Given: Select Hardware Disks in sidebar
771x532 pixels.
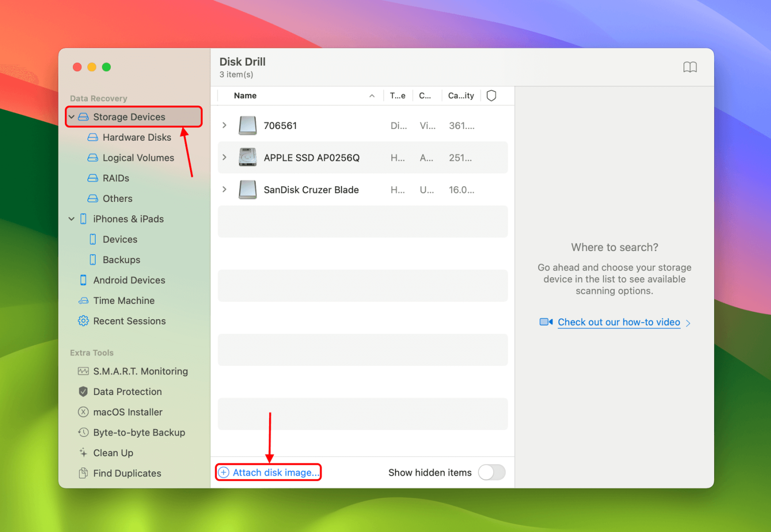Looking at the screenshot, I should (136, 138).
